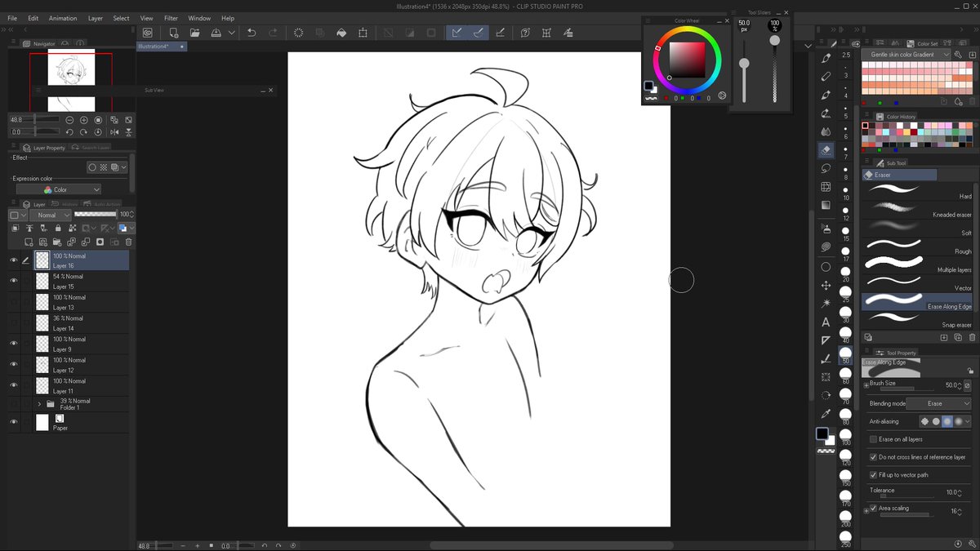Open Erase tool blending mode dropdown

click(940, 403)
